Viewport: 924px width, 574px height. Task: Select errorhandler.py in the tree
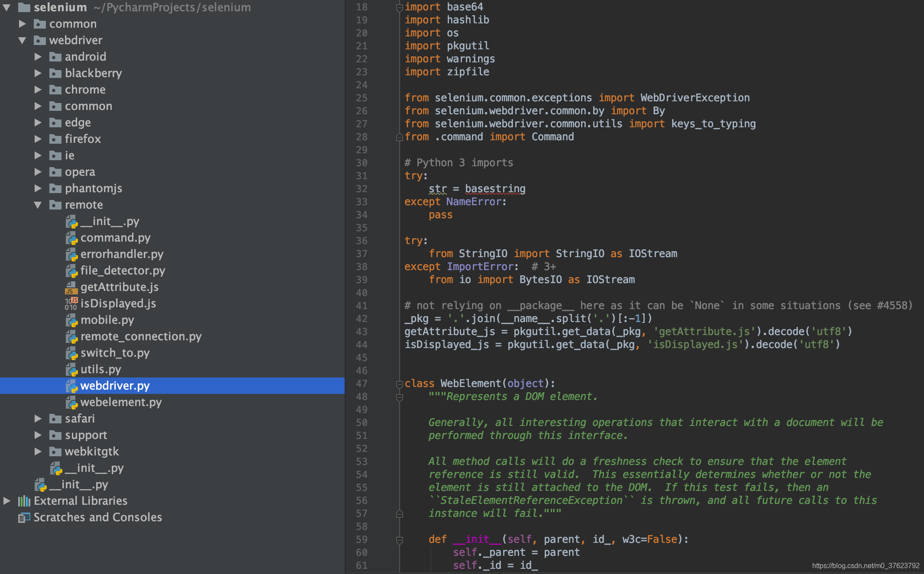point(122,254)
